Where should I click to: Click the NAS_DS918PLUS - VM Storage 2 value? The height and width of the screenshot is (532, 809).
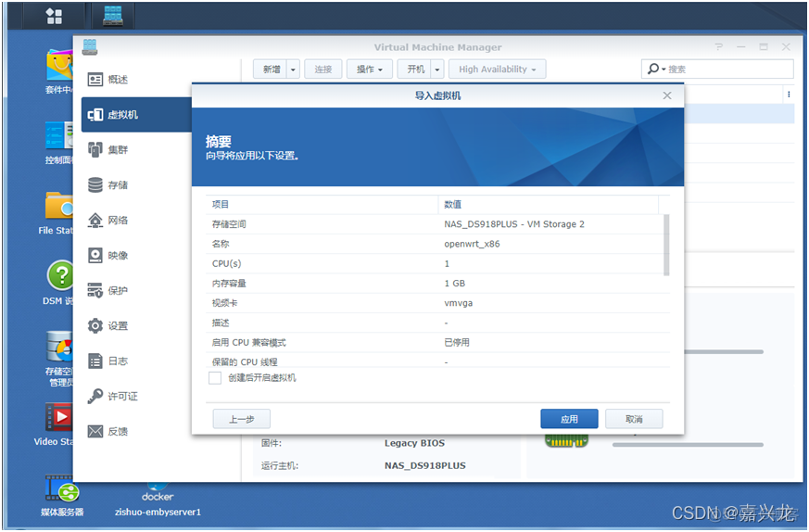[x=514, y=224]
